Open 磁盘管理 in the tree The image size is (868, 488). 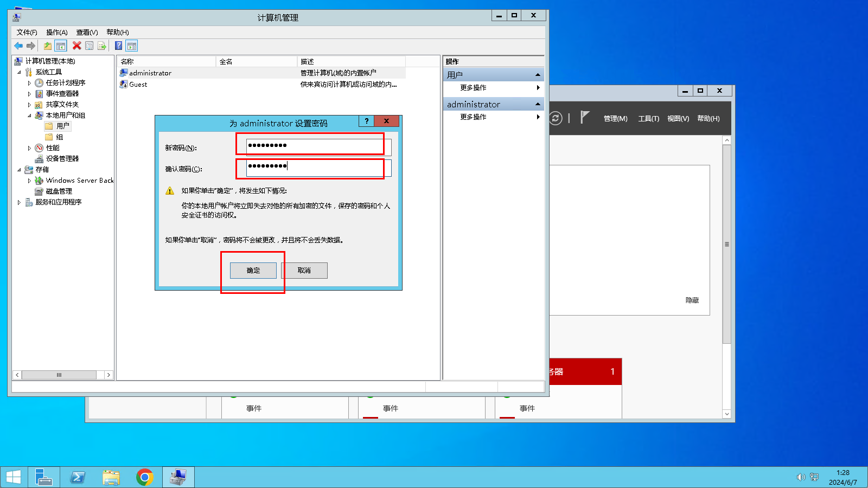(x=59, y=191)
